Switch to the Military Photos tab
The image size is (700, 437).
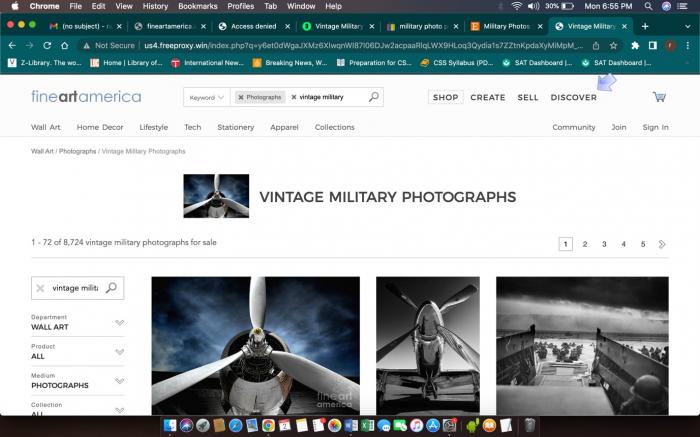point(506,26)
